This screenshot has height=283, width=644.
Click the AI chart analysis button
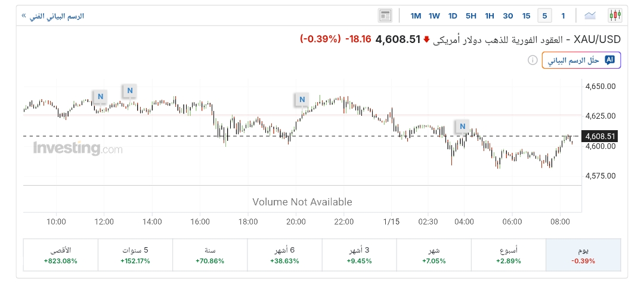tap(581, 60)
